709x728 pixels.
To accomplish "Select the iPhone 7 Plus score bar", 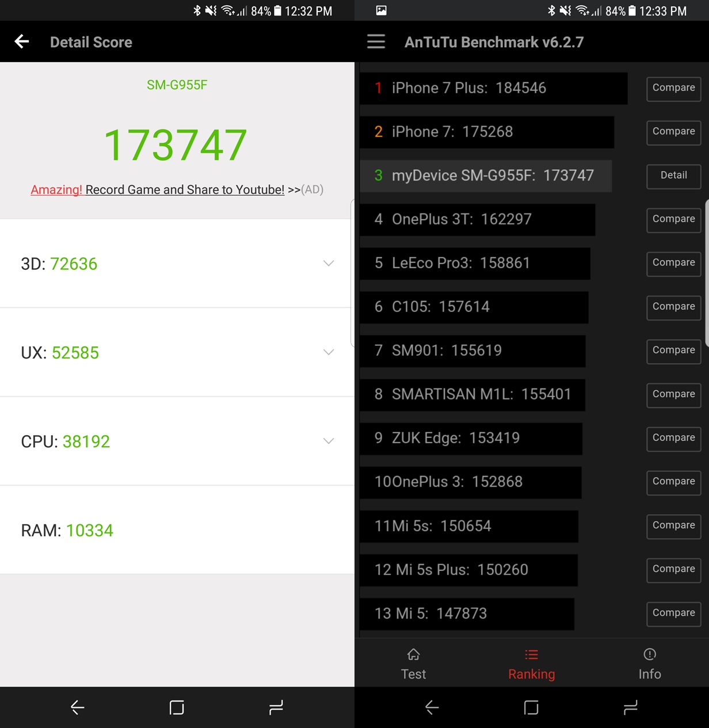I will tap(494, 88).
